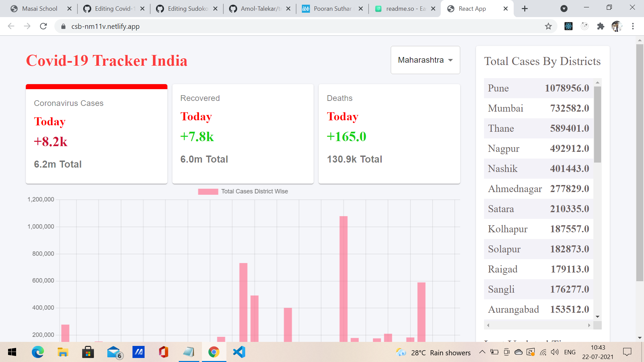Toggle the Total Cases District Wise legend

[x=243, y=191]
